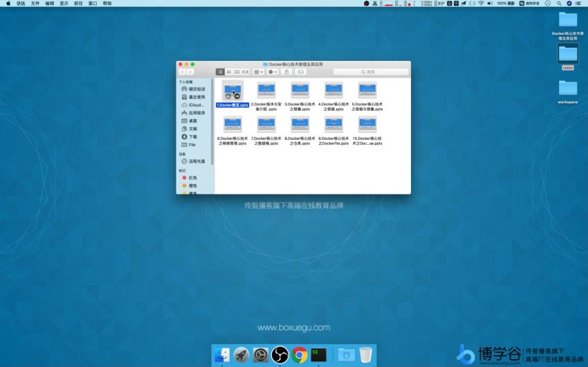
Task: Open Spotlight search in menu bar
Action: point(559,3)
